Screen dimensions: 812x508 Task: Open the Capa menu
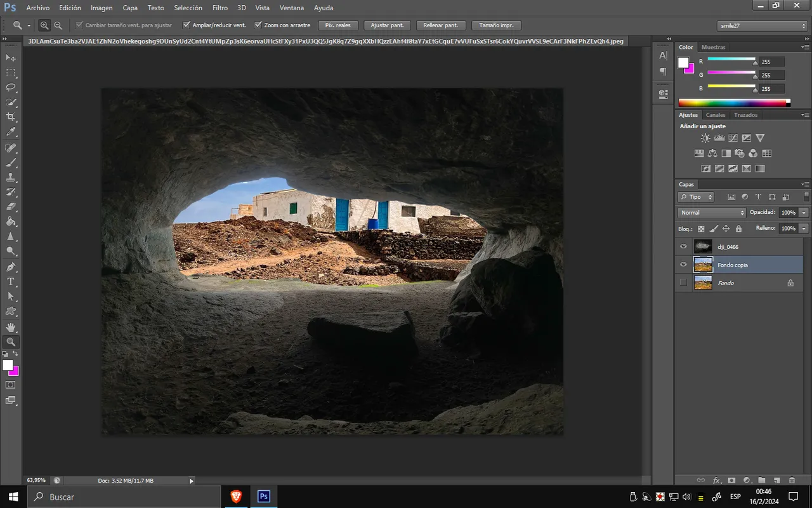coord(130,8)
